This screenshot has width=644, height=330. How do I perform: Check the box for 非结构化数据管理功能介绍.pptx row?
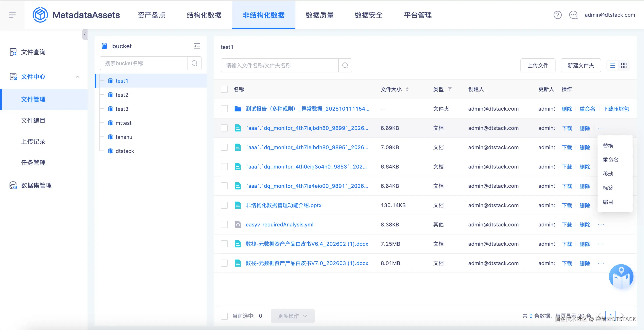224,205
